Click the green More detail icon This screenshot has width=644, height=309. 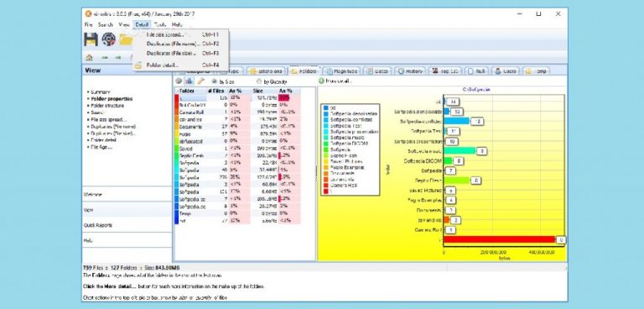(x=321, y=81)
